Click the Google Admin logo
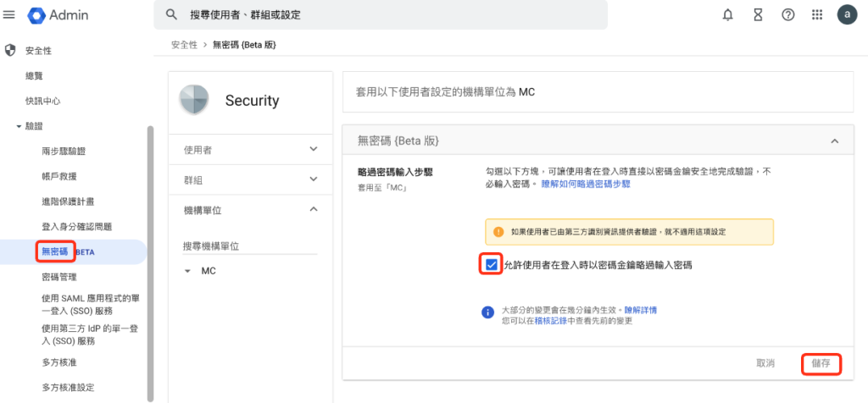868x403 pixels. point(58,15)
